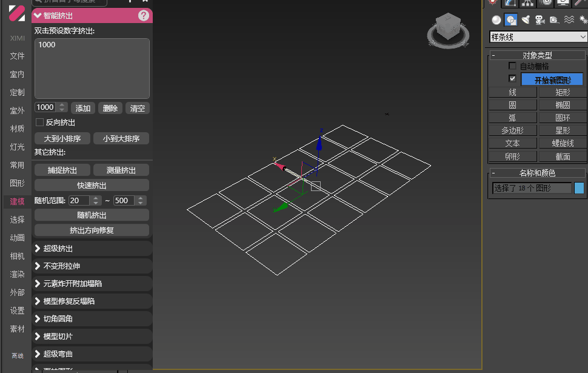The height and width of the screenshot is (373, 588).
Task: Expand the 不变形拉伸 section
Action: point(92,266)
